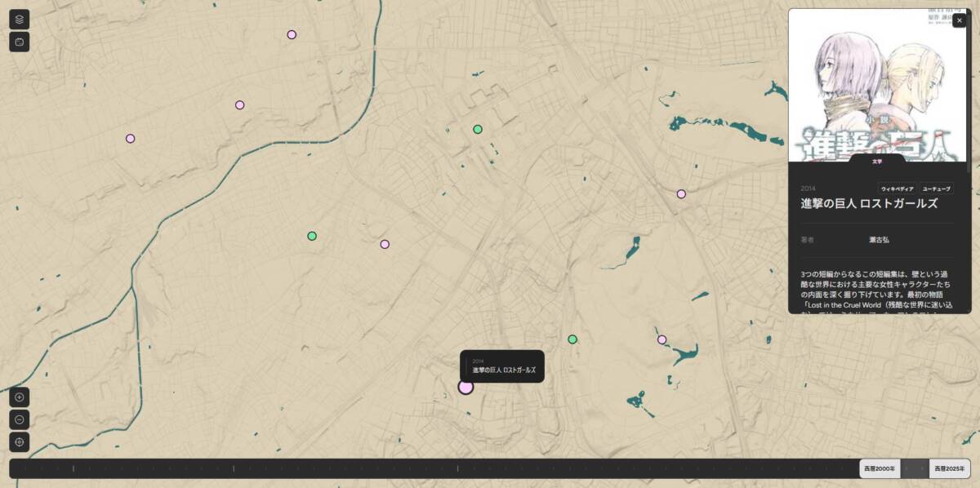Open the ウィキペディア link
The height and width of the screenshot is (488, 980).
[x=897, y=189]
